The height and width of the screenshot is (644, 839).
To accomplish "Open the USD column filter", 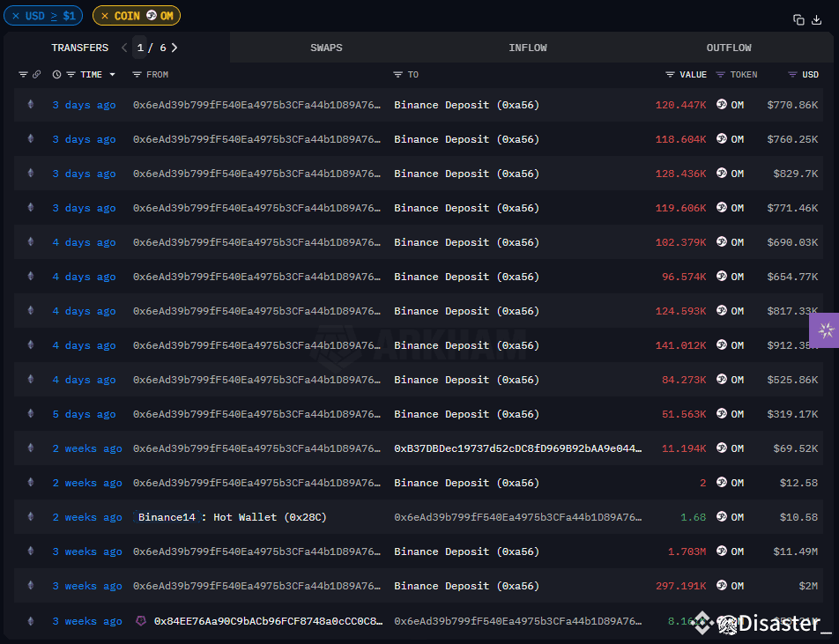I will click(x=792, y=74).
